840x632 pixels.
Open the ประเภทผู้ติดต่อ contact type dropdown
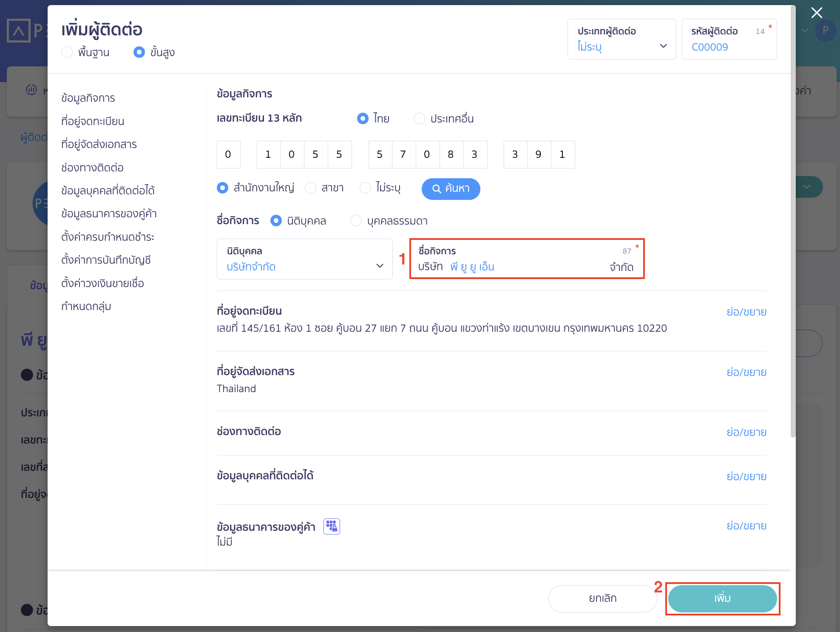(x=621, y=40)
